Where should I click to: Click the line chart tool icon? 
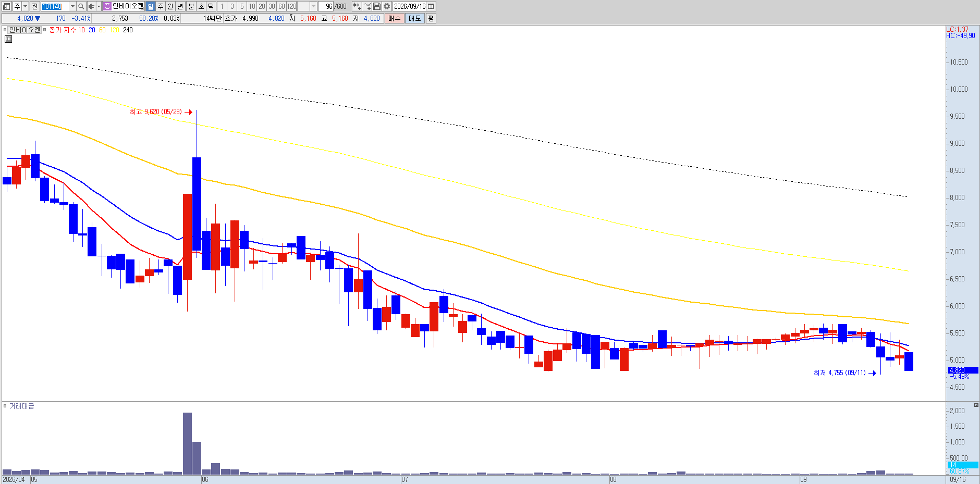point(367,6)
